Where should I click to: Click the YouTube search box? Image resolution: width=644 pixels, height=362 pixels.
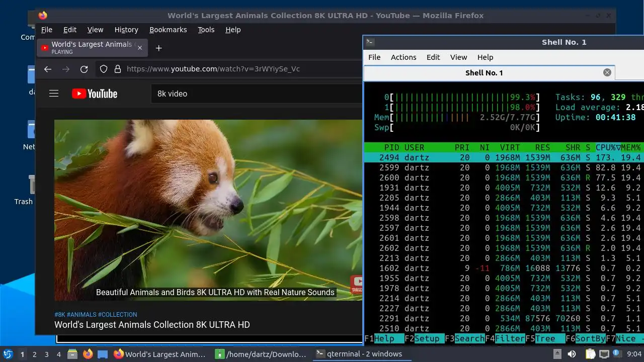(257, 94)
